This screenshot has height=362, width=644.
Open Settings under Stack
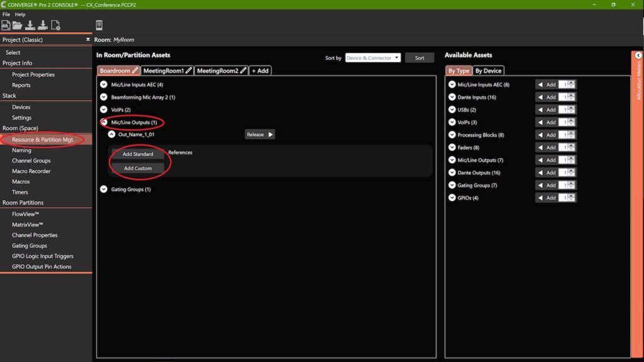point(22,118)
